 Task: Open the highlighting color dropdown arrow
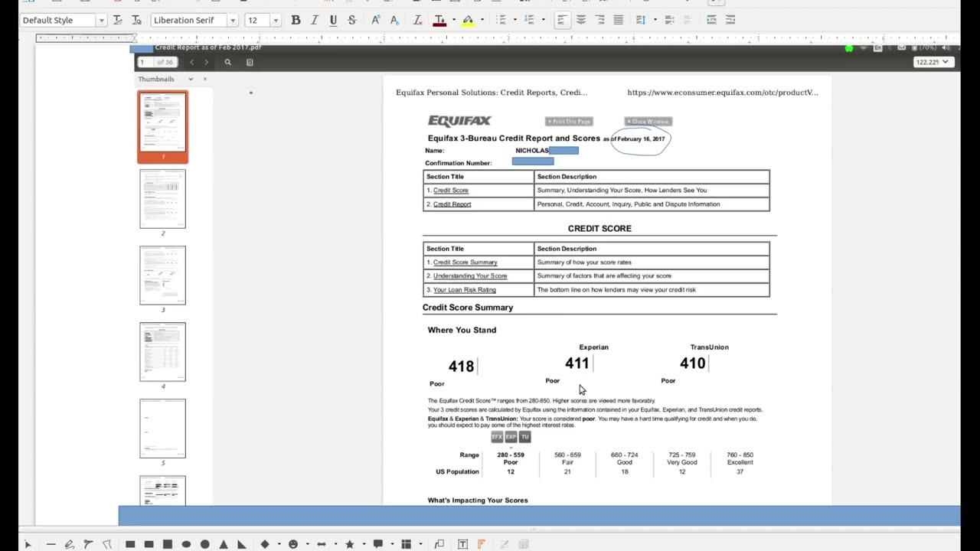pyautogui.click(x=482, y=20)
